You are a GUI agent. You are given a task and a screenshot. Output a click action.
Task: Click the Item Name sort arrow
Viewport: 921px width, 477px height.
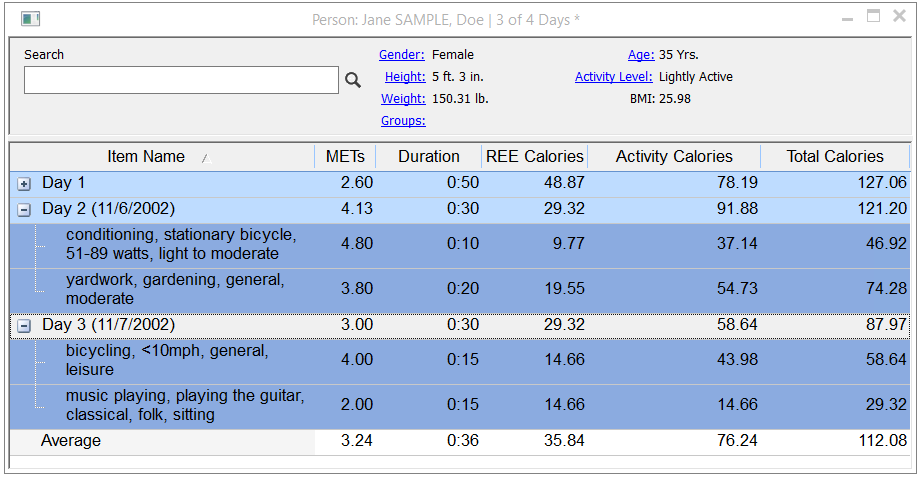[x=206, y=157]
